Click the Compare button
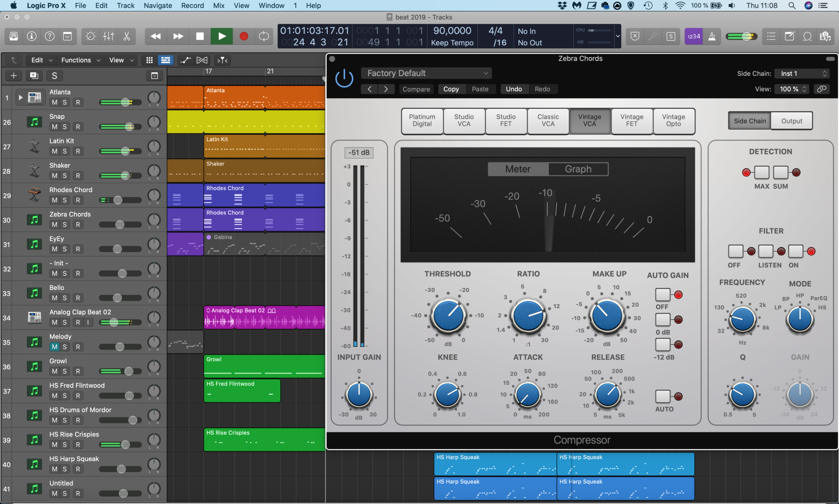The width and height of the screenshot is (839, 504). 416,89
